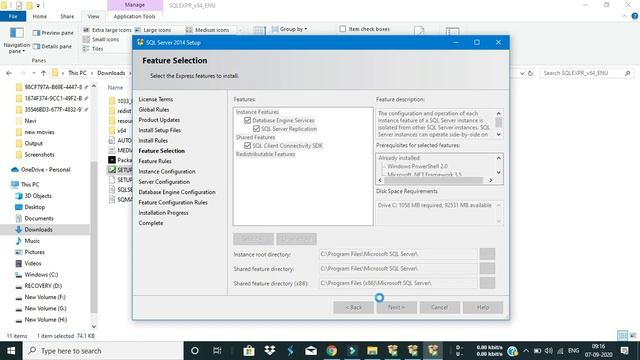The width and height of the screenshot is (640, 360).
Task: Open the address bar history dropdown
Action: coord(522,73)
